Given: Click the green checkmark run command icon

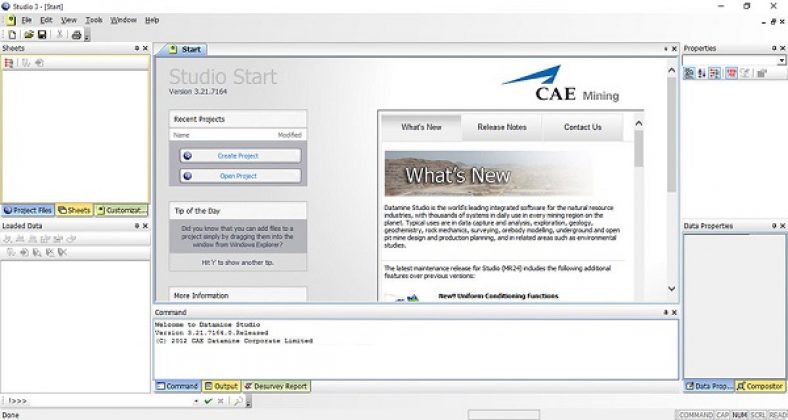Looking at the screenshot, I should [x=208, y=401].
